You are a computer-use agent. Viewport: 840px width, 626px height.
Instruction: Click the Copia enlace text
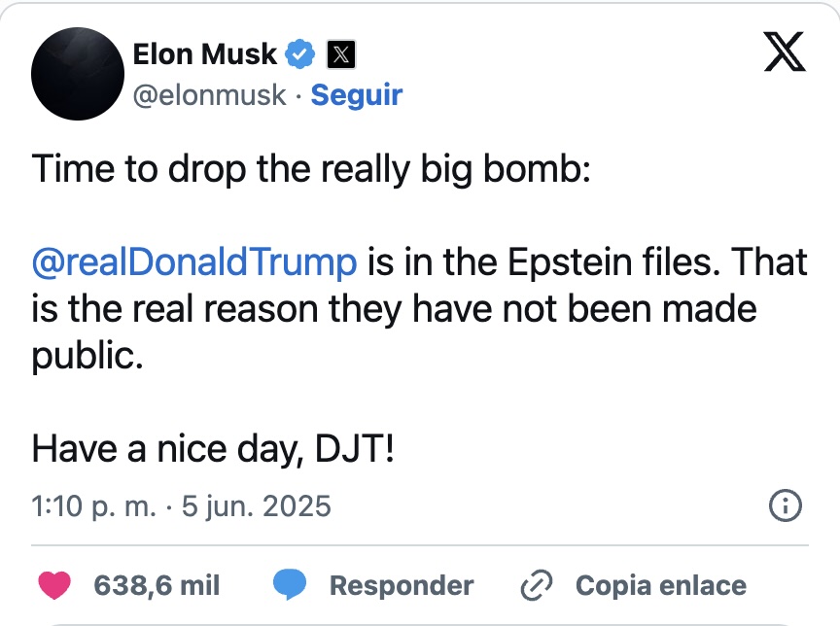tap(660, 585)
